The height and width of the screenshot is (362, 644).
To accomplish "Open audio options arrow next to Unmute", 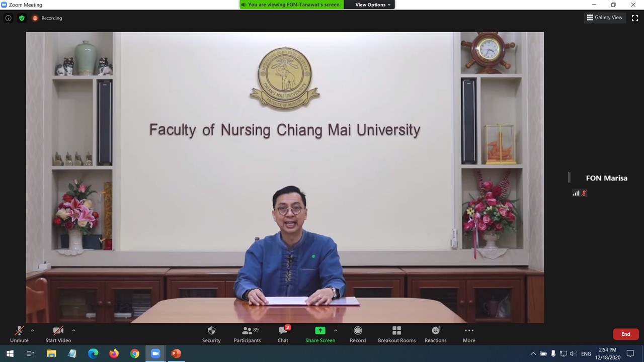I will click(x=33, y=330).
